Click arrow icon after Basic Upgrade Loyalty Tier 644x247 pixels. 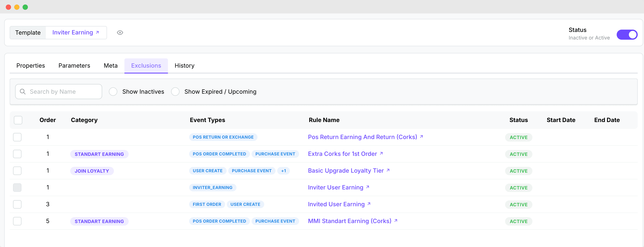point(388,170)
